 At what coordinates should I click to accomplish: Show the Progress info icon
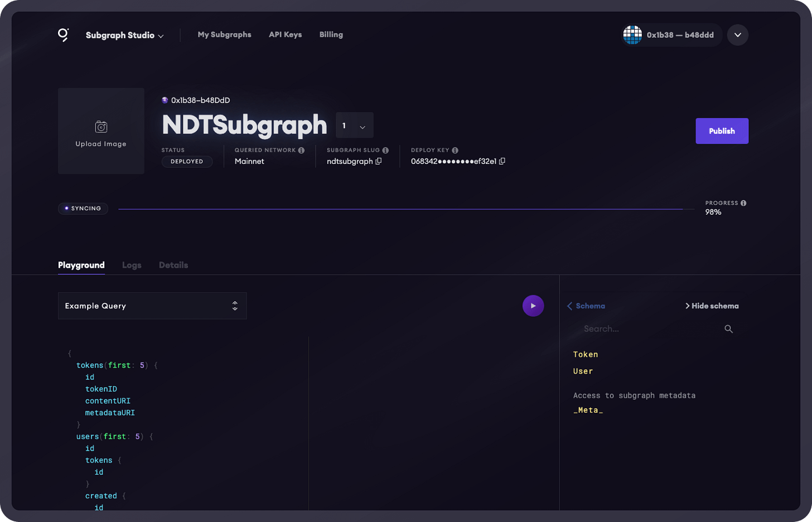(x=743, y=203)
